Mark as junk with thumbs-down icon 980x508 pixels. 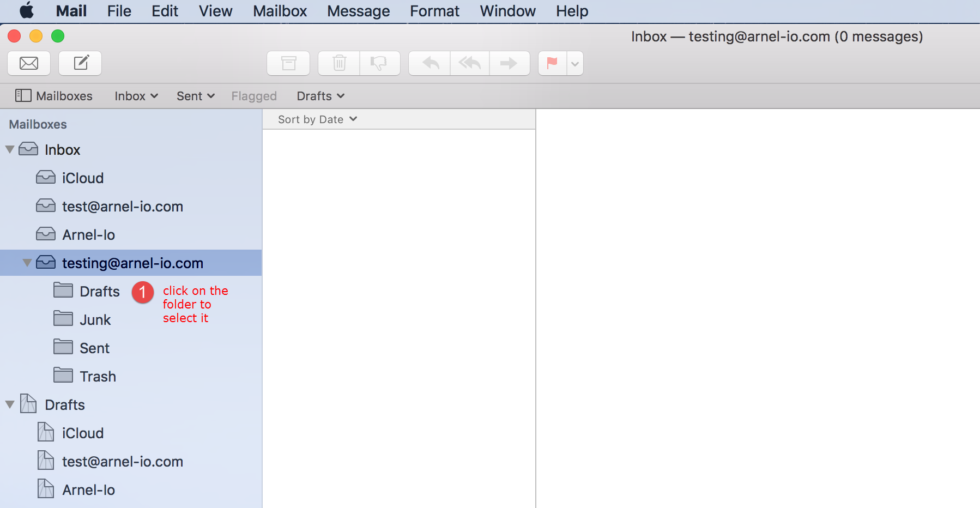(x=379, y=63)
